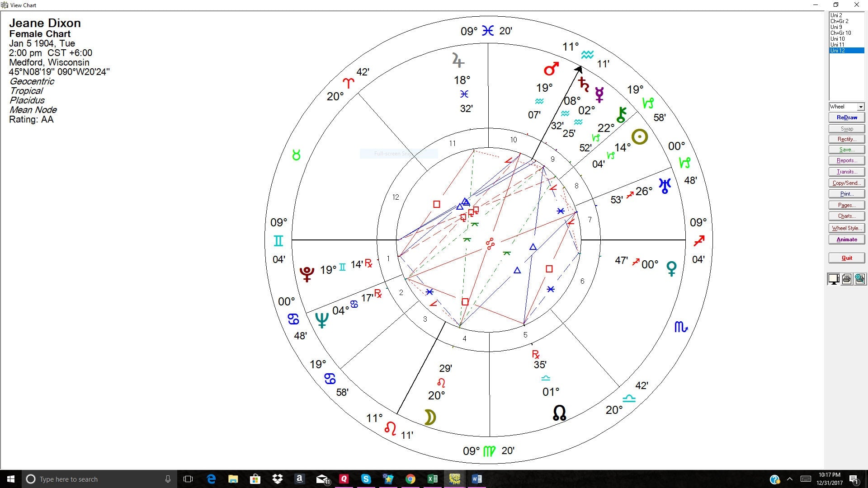868x488 pixels.
Task: Click the monitor screen display icon
Action: click(x=834, y=279)
